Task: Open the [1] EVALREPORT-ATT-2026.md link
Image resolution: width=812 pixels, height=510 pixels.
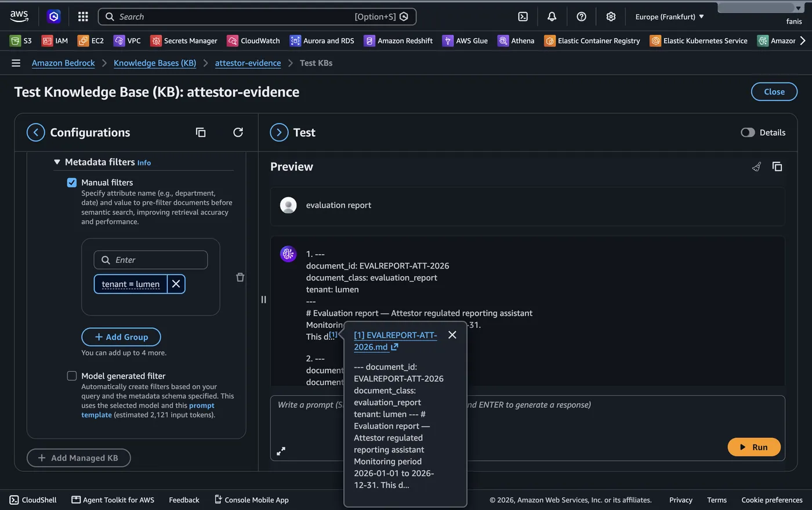Action: pos(396,341)
